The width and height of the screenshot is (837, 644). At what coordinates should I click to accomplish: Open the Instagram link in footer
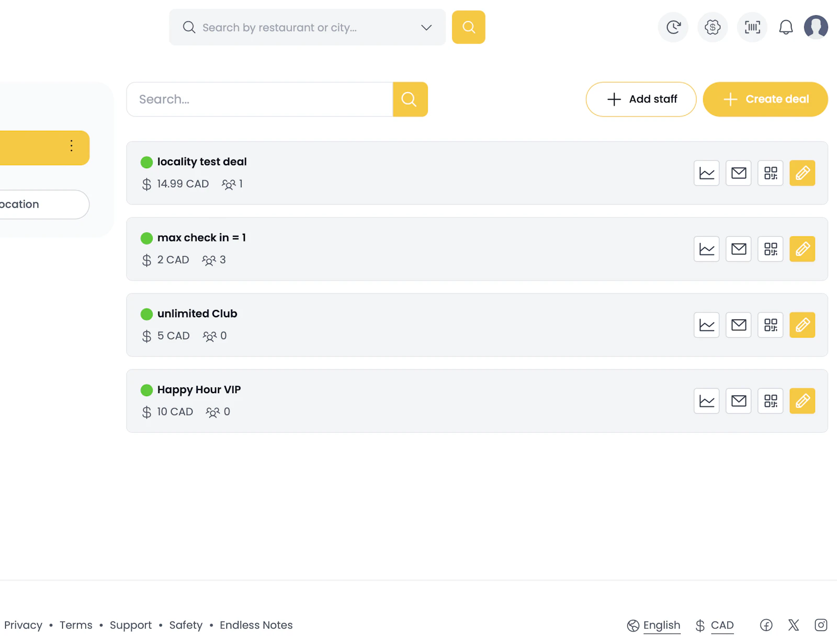coord(821,625)
